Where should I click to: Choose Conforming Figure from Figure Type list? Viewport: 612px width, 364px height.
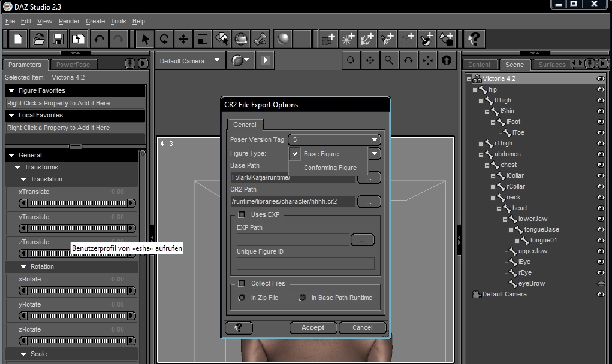pos(328,168)
